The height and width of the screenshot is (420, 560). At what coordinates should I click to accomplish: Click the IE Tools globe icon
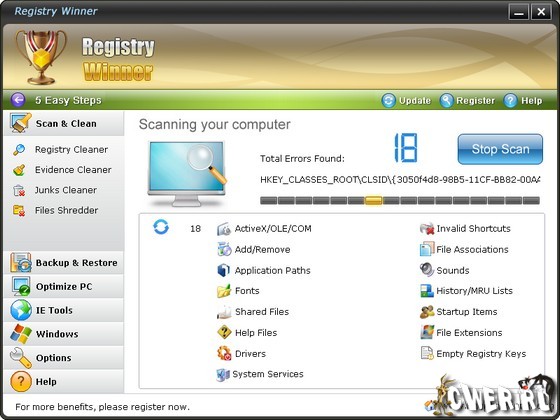21,310
